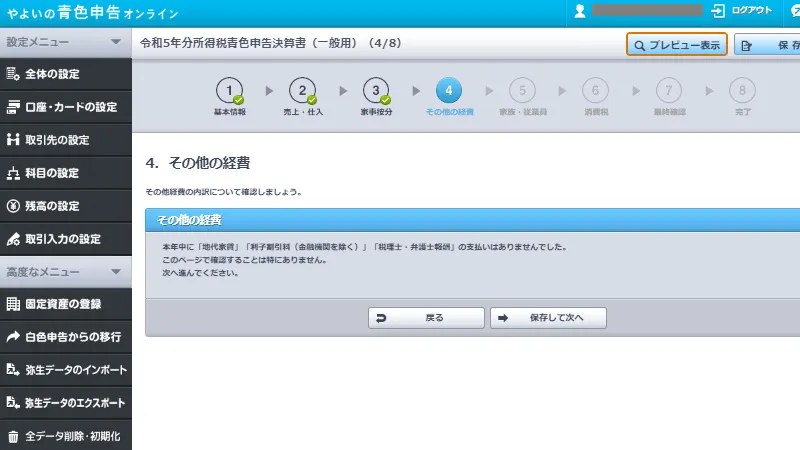Image resolution: width=800 pixels, height=450 pixels.
Task: Select 弥生データのインポート in the menu
Action: 66,370
